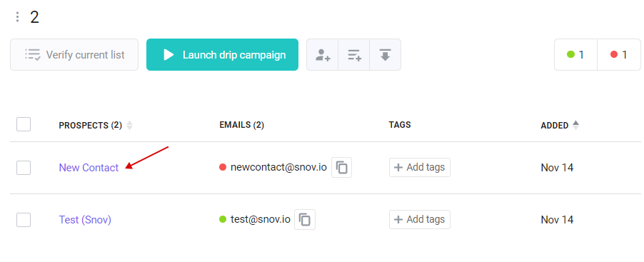Sort by the Added column arrows
The height and width of the screenshot is (262, 644).
point(576,125)
